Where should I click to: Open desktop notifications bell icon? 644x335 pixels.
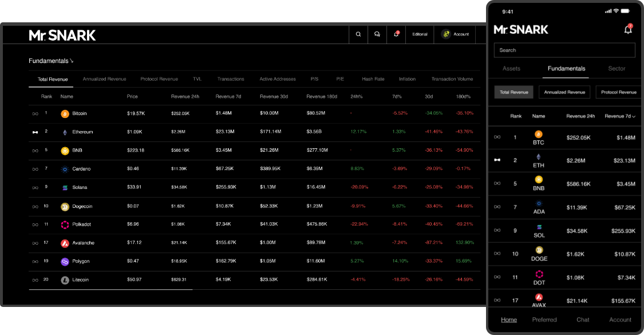[396, 34]
